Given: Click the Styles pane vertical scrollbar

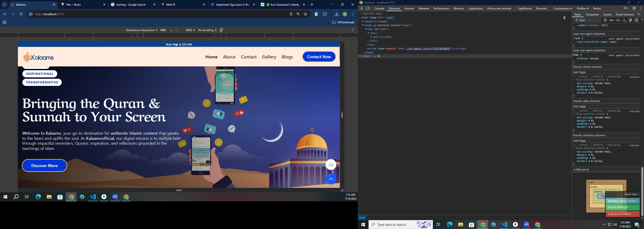Looking at the screenshot, I should [642, 191].
